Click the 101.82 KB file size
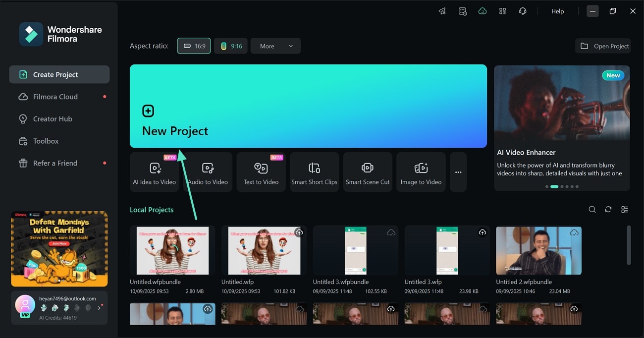644x338 pixels. coord(284,291)
